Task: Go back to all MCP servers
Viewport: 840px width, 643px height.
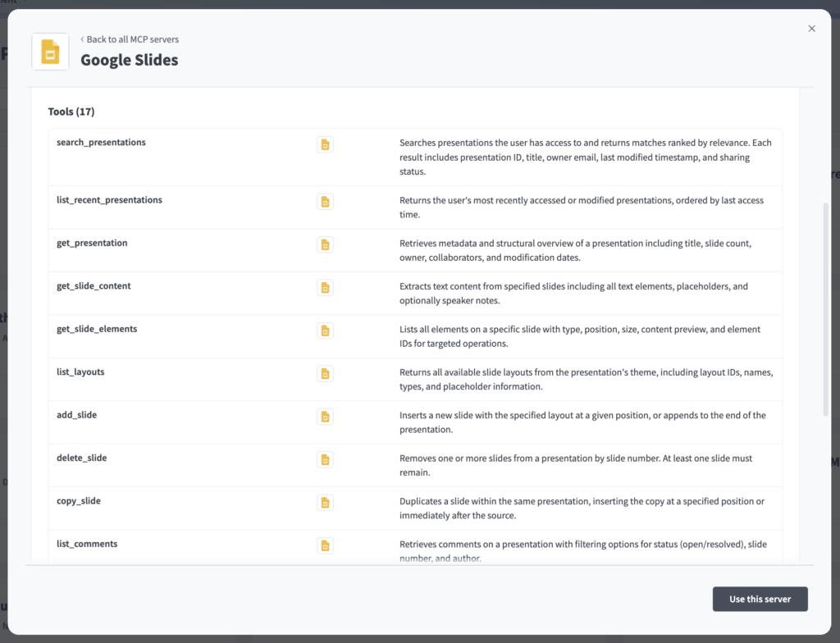Action: pyautogui.click(x=130, y=39)
